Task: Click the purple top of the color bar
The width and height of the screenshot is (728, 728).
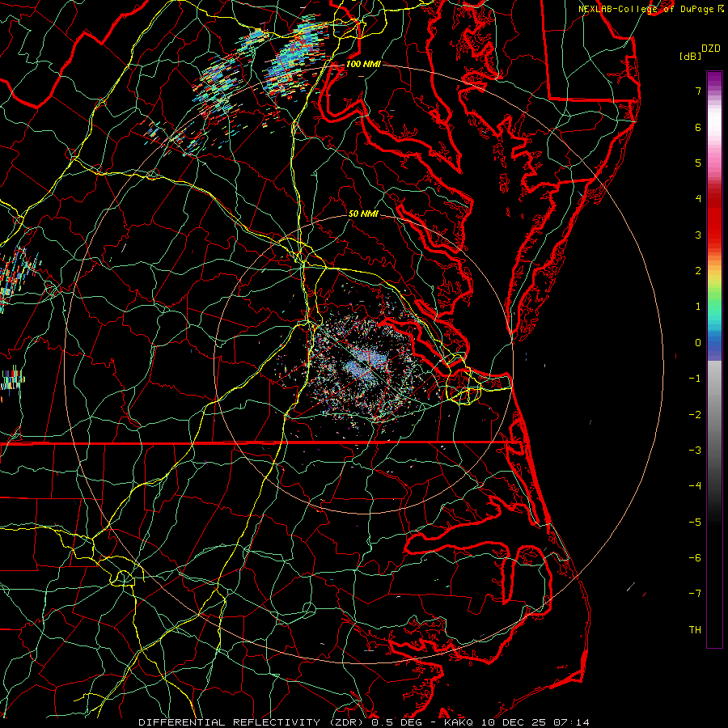Action: (x=714, y=79)
